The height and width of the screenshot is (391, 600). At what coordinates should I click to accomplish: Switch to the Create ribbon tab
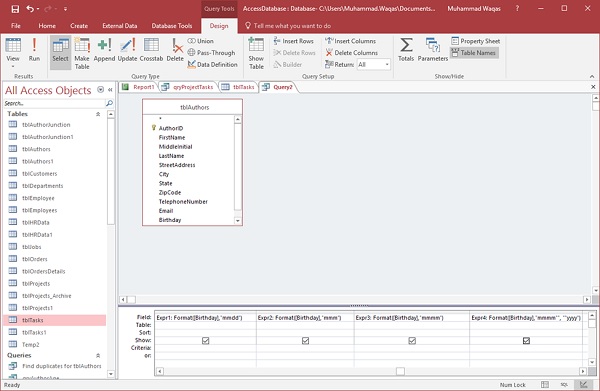click(79, 26)
